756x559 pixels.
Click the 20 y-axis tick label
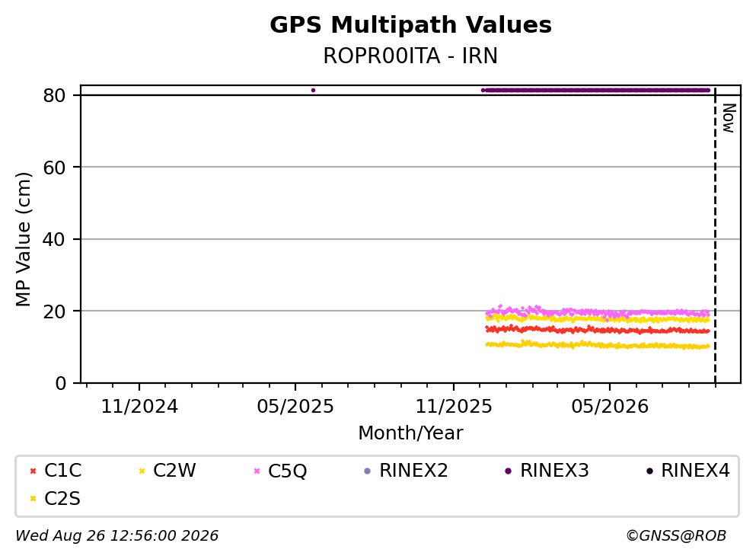pos(54,311)
